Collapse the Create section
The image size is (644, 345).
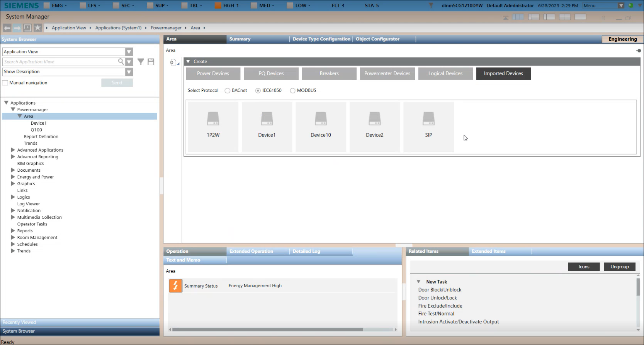(x=188, y=61)
